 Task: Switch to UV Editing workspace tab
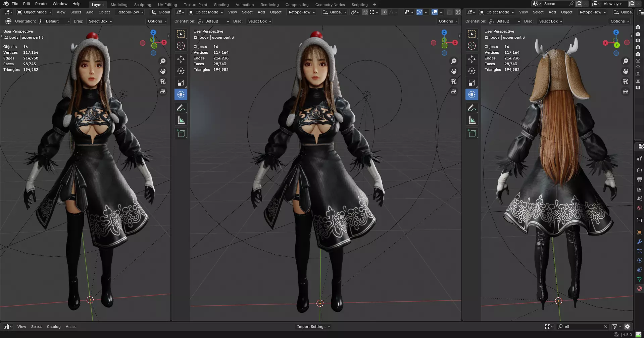coord(167,5)
